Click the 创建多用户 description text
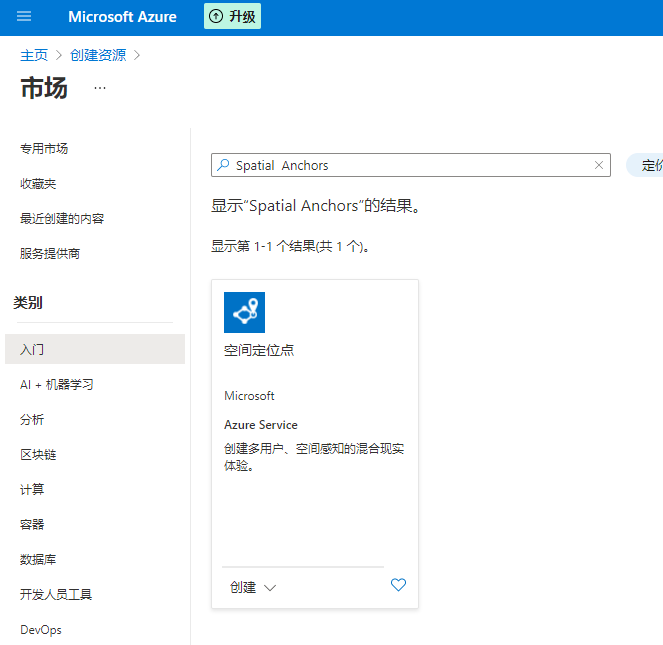The width and height of the screenshot is (663, 645). pyautogui.click(x=314, y=457)
